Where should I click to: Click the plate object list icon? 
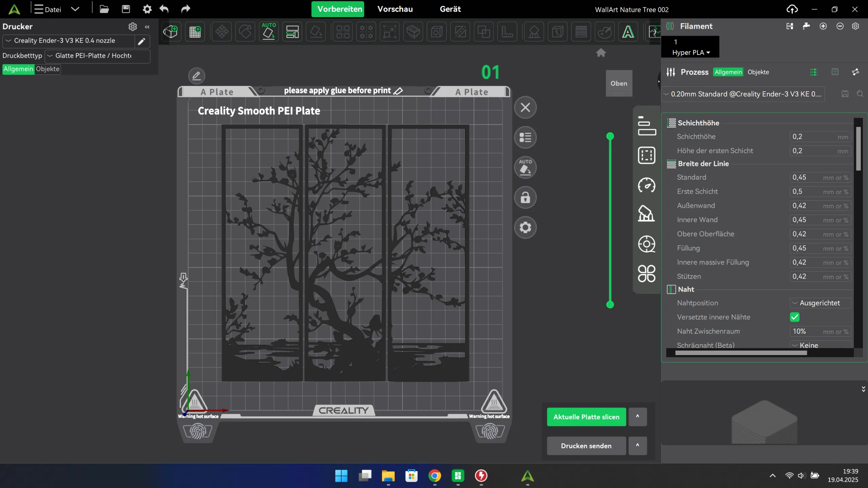click(x=525, y=137)
